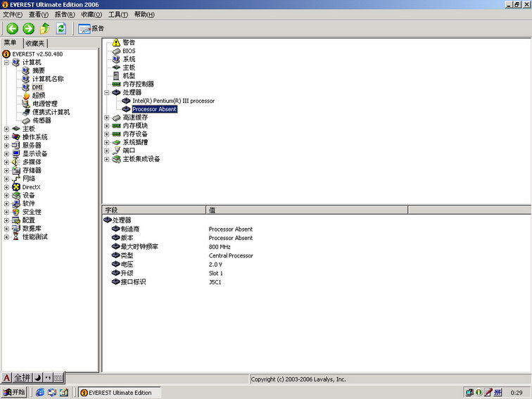The image size is (532, 399).
Task: Select BIOS in the DMI list
Action: coord(129,51)
